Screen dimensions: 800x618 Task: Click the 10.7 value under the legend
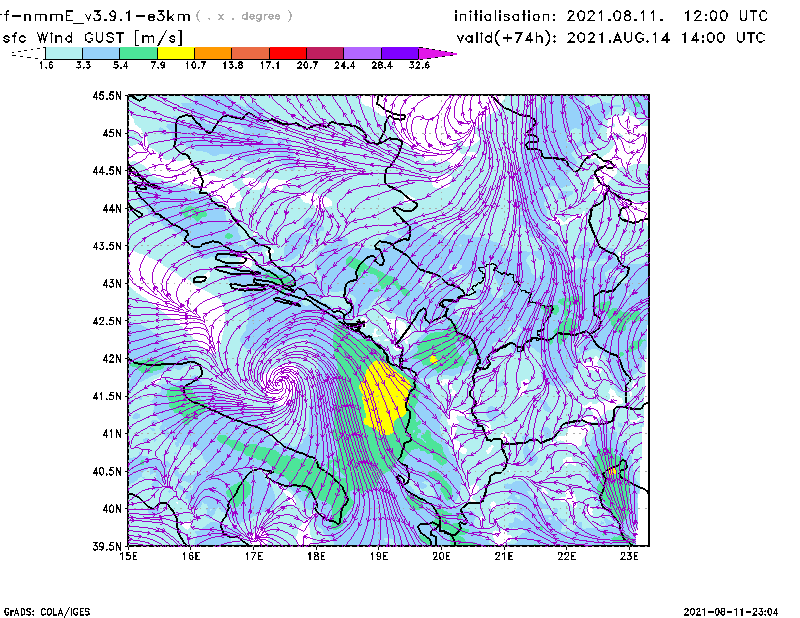(195, 64)
